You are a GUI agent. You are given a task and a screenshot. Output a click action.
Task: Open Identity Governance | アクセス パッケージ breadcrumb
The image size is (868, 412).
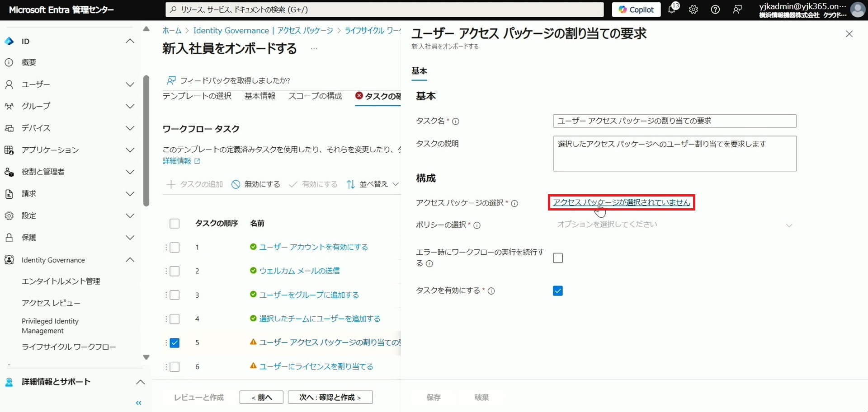pos(263,30)
